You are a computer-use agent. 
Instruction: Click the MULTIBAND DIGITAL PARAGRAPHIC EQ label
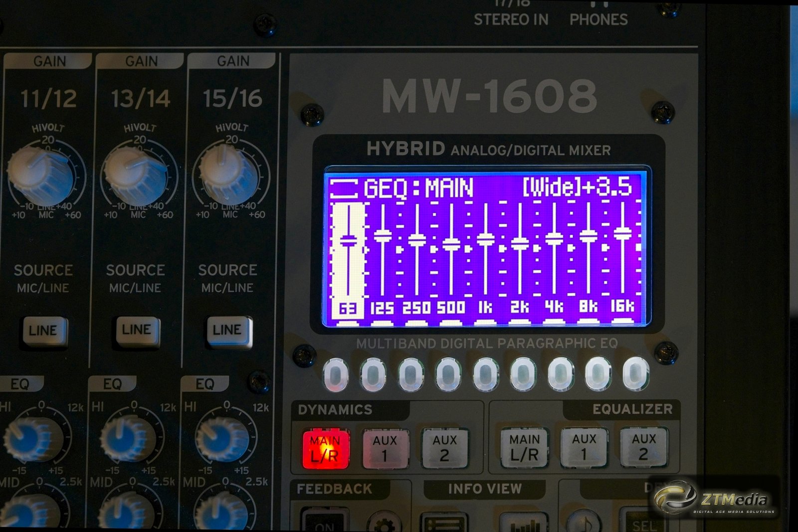click(x=487, y=344)
